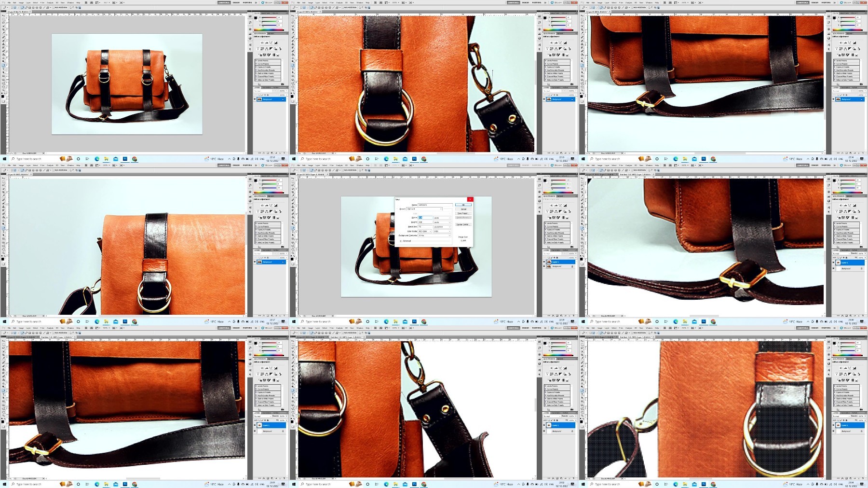Switch to Untitled-1 document tab in bottom-right screenshot

tap(637, 337)
